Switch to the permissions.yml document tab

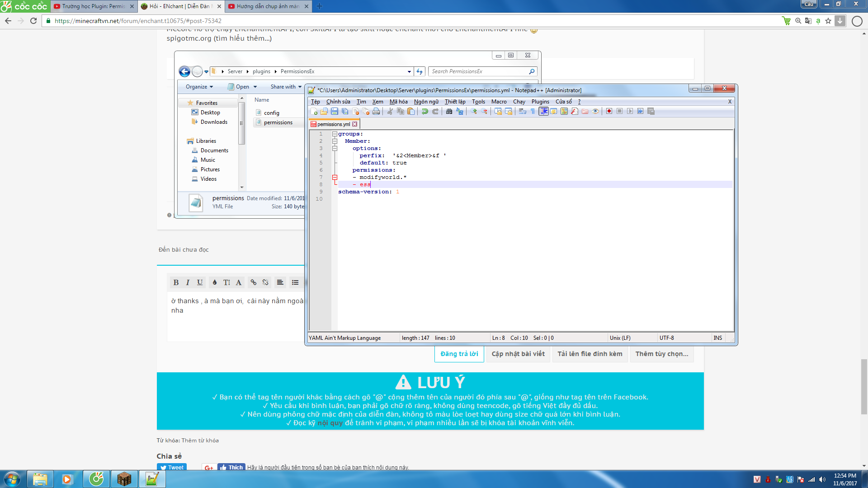click(333, 124)
